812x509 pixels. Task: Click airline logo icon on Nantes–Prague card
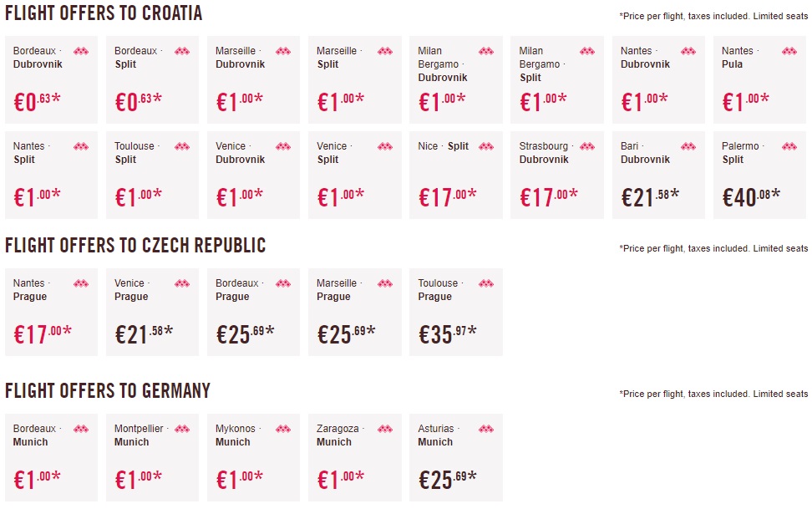pyautogui.click(x=81, y=283)
